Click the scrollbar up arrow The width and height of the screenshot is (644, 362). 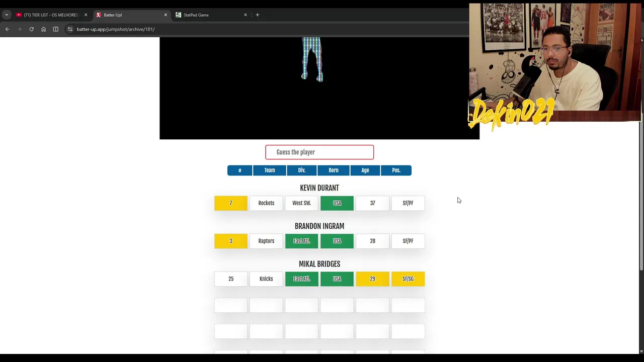[641, 40]
